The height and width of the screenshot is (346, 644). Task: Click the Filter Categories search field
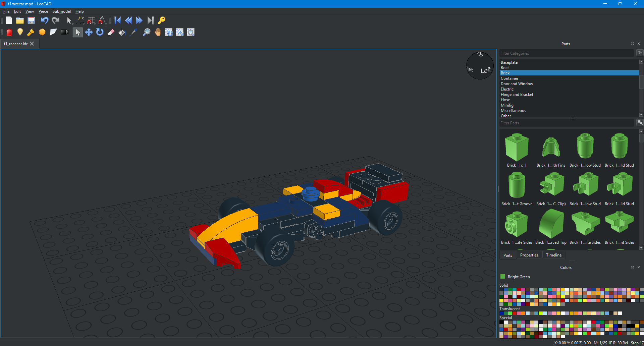point(567,53)
